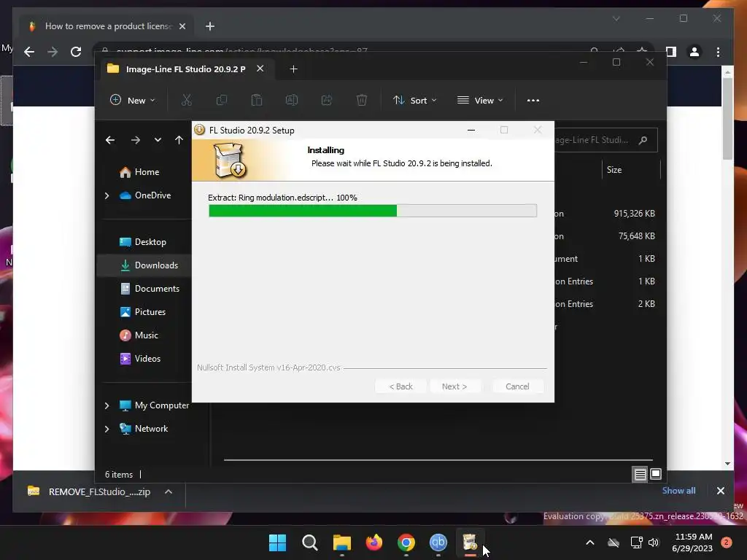
Task: Click the Back button in setup wizard
Action: click(400, 386)
